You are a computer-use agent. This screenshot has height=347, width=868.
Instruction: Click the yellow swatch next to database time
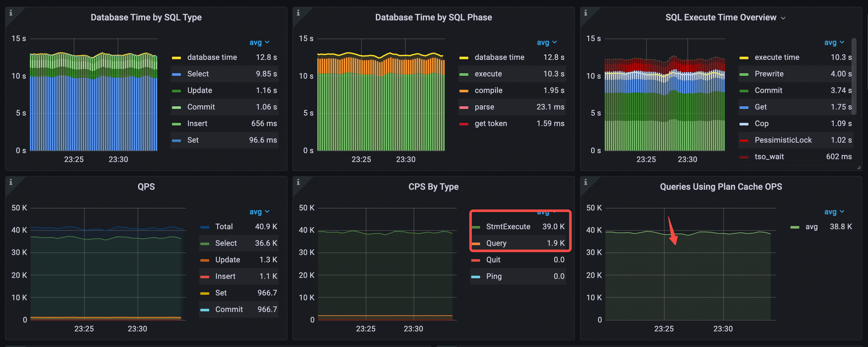coord(176,57)
